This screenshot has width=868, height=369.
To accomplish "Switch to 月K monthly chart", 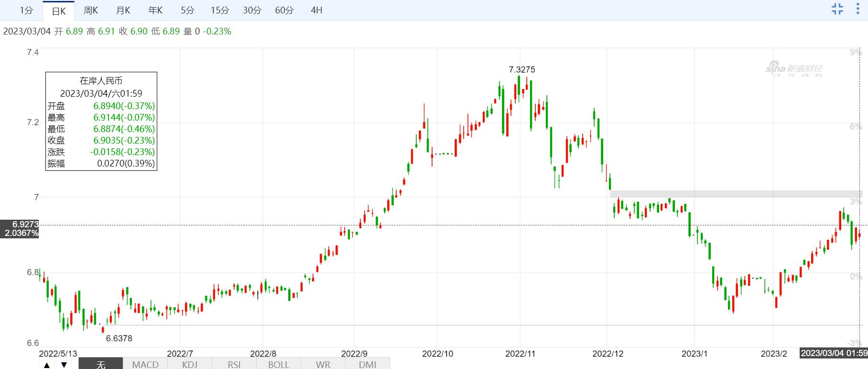I will pos(123,10).
